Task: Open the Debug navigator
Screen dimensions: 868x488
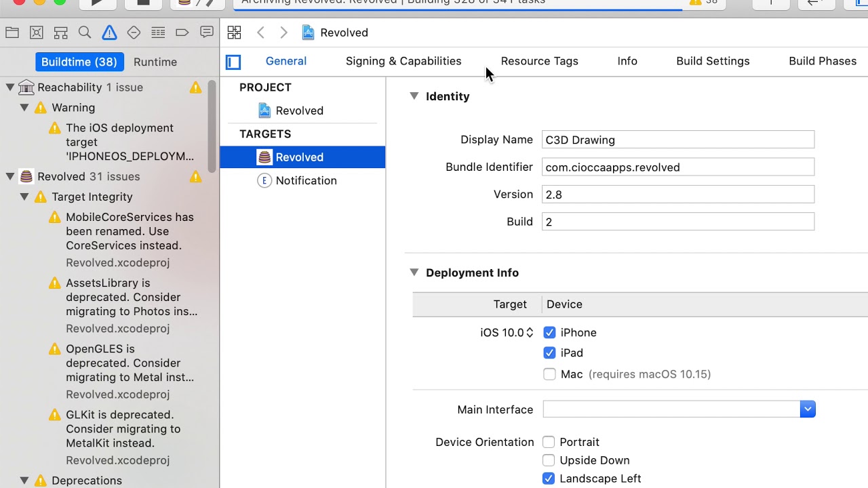Action: coord(158,33)
